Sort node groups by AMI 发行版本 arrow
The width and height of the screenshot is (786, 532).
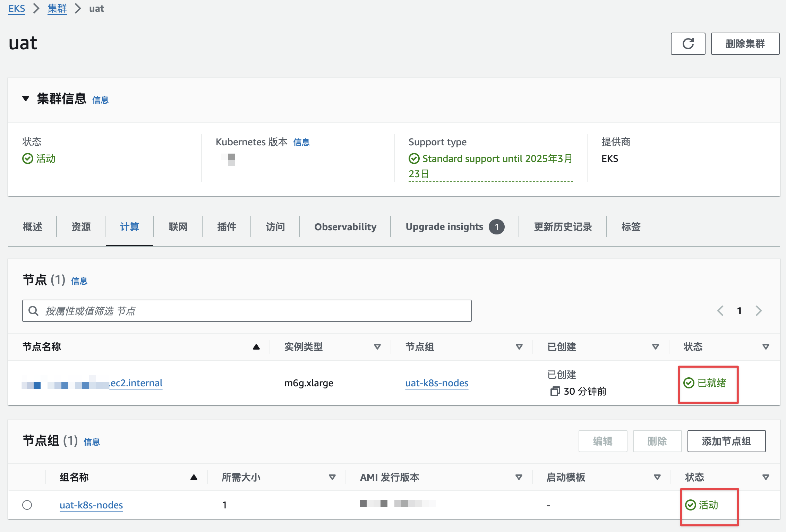519,478
